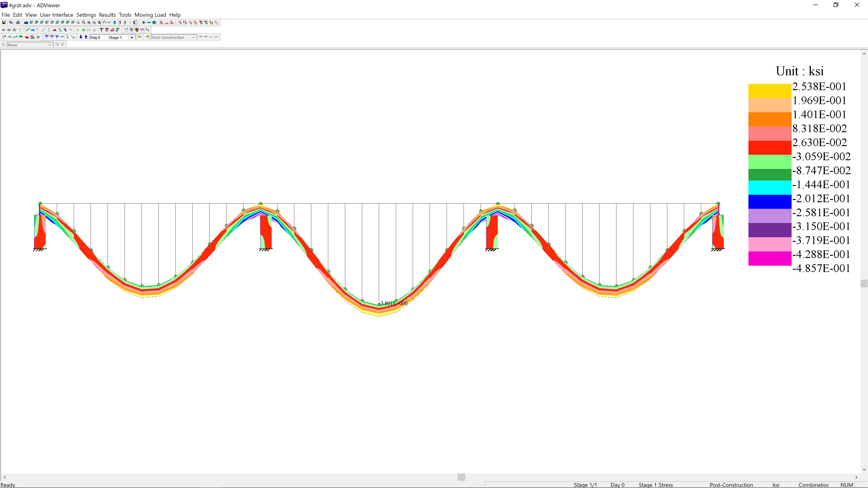
Task: Click the yellow left arrow previous button
Action: pyautogui.click(x=139, y=37)
